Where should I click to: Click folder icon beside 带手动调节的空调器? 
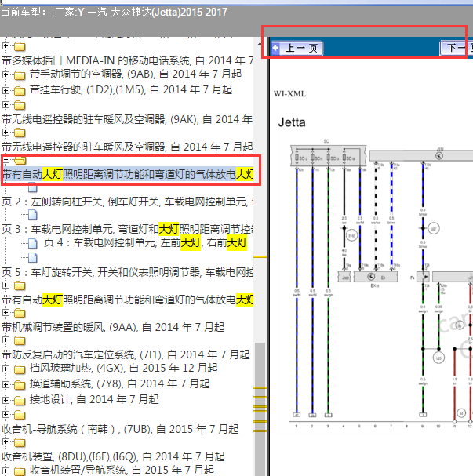(x=20, y=75)
